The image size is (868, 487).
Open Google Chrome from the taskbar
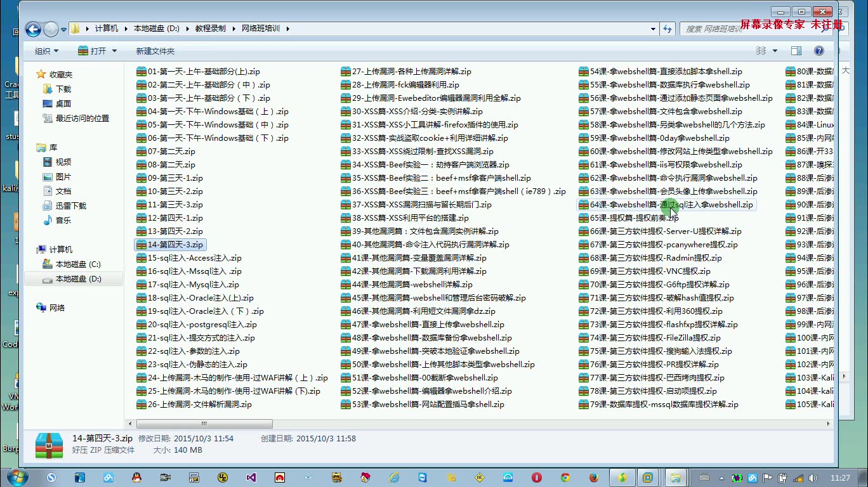[x=565, y=477]
